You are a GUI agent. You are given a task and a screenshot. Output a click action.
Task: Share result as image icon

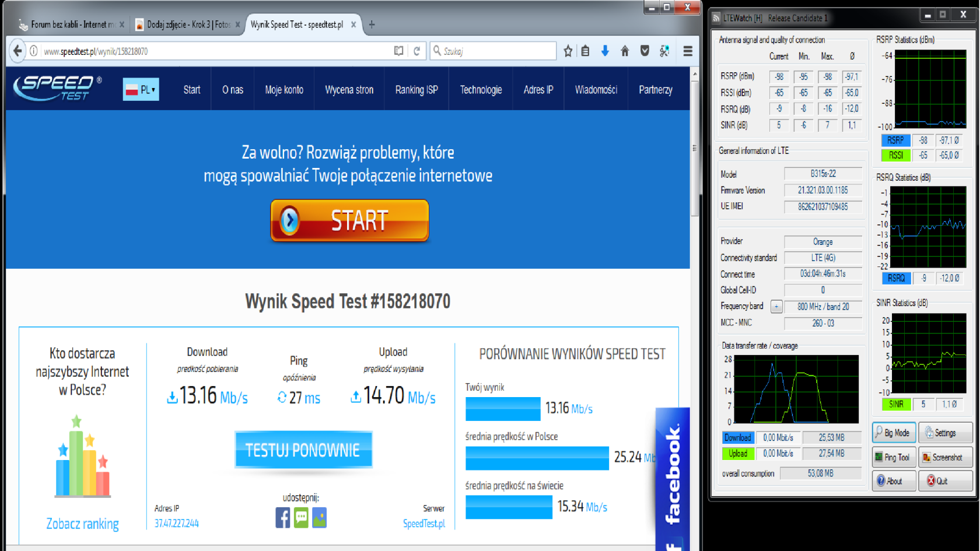(320, 517)
